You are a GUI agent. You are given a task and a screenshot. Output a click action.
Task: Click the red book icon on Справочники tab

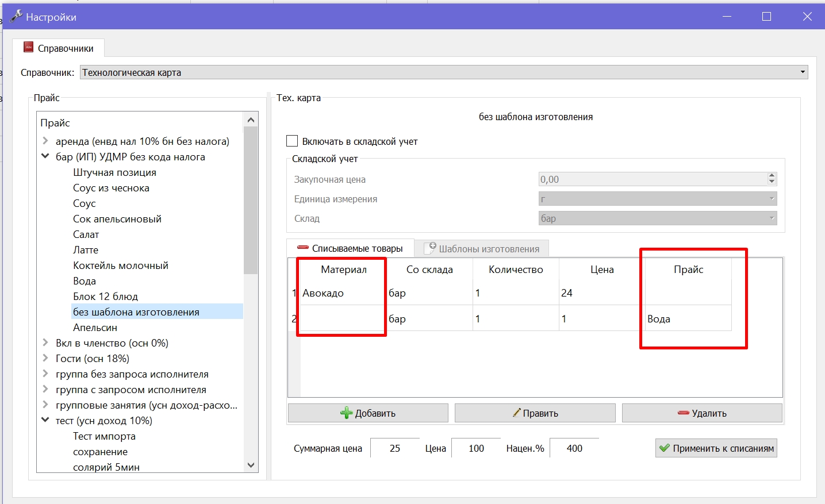(29, 47)
